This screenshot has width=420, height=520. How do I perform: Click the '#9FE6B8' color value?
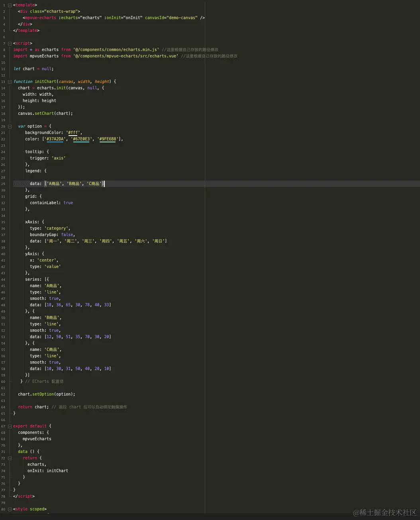(108, 139)
